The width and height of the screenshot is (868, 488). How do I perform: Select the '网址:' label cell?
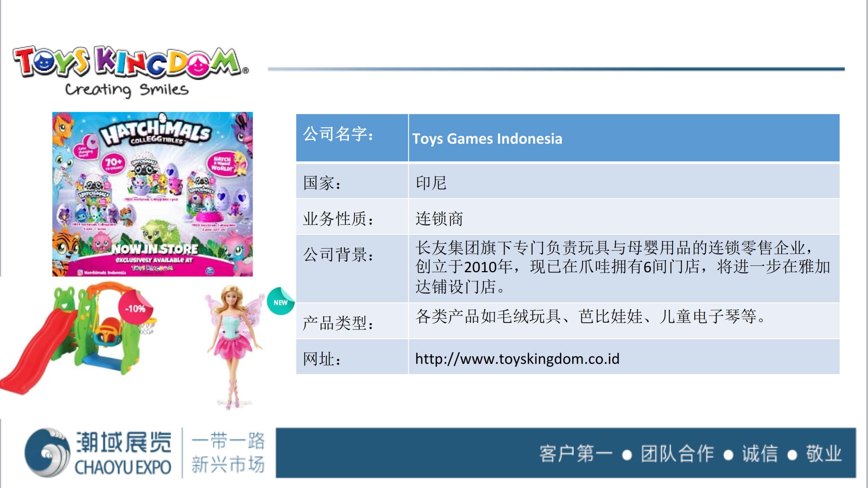coord(352,357)
